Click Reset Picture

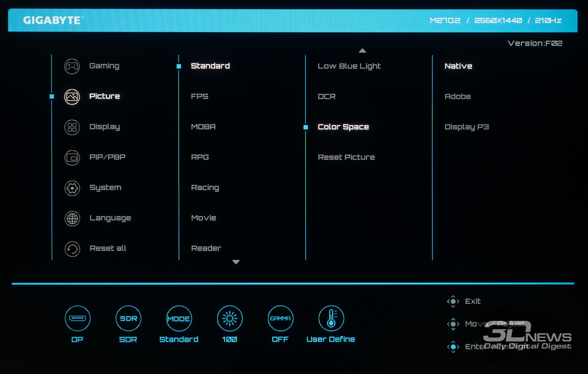tap(346, 157)
